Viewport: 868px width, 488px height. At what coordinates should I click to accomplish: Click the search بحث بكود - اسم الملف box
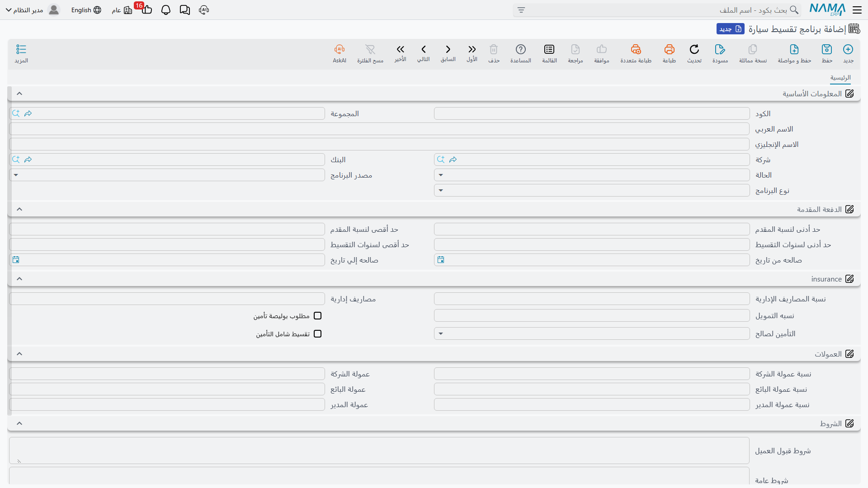point(657,10)
